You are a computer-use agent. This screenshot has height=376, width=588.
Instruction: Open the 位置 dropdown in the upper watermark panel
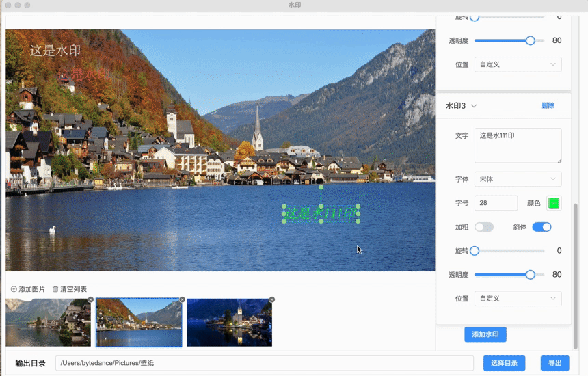click(518, 64)
